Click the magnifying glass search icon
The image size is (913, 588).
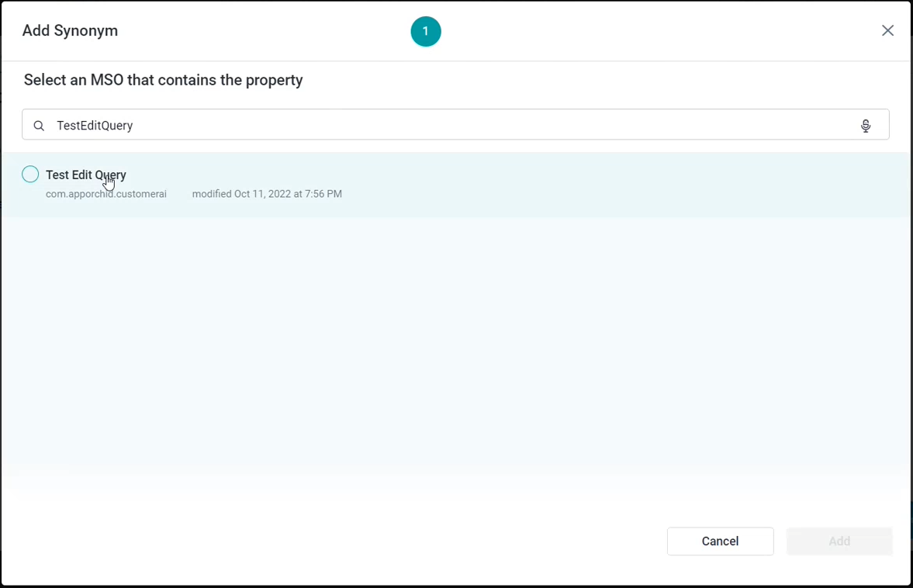(x=39, y=126)
